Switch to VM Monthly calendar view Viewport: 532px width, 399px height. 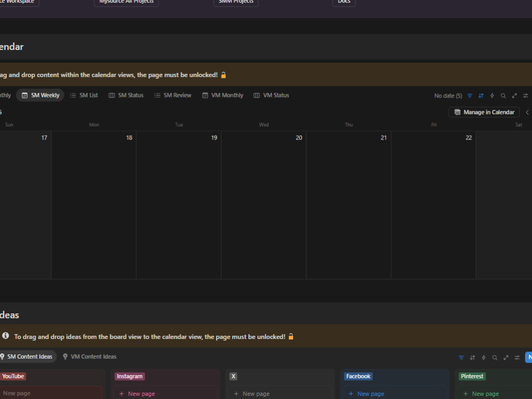[222, 95]
